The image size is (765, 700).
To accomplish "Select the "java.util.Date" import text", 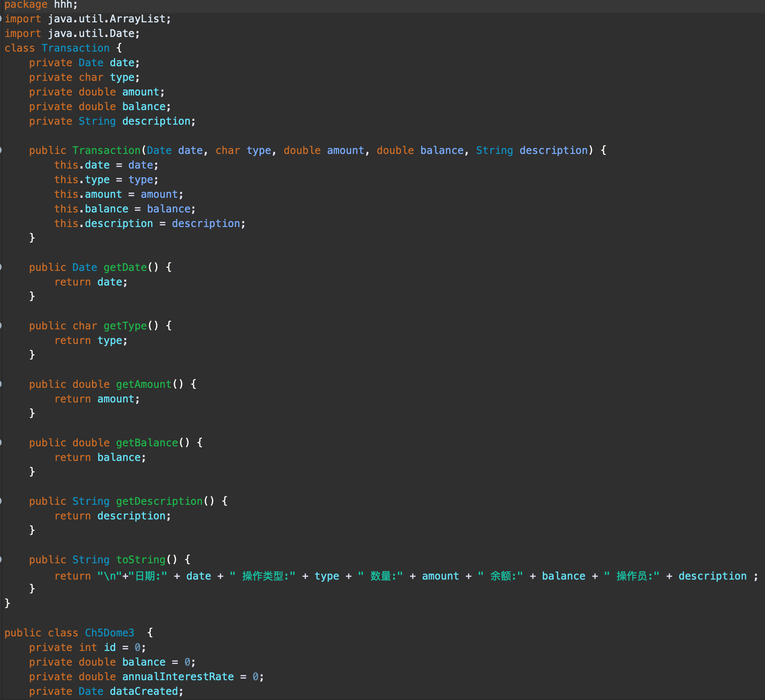I will tap(91, 34).
